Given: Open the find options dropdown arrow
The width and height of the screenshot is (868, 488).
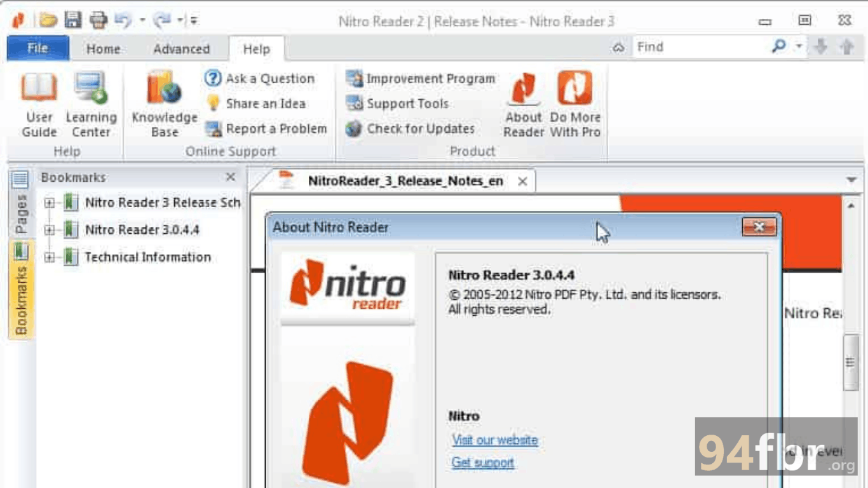Looking at the screenshot, I should [799, 46].
